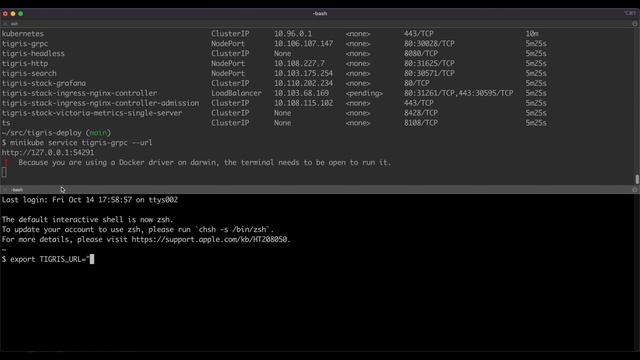The height and width of the screenshot is (360, 640).
Task: Click the cluster IP 10.103.68.169
Action: click(301, 93)
